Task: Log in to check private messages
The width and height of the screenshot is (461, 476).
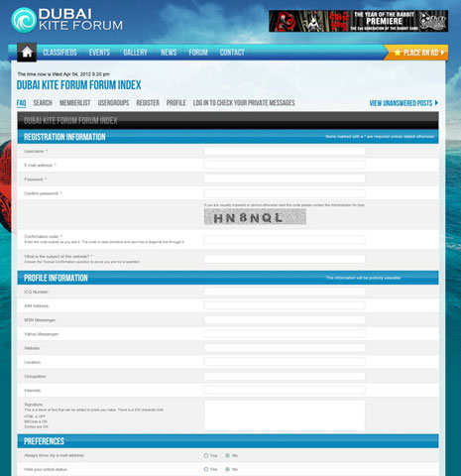Action: coord(244,103)
